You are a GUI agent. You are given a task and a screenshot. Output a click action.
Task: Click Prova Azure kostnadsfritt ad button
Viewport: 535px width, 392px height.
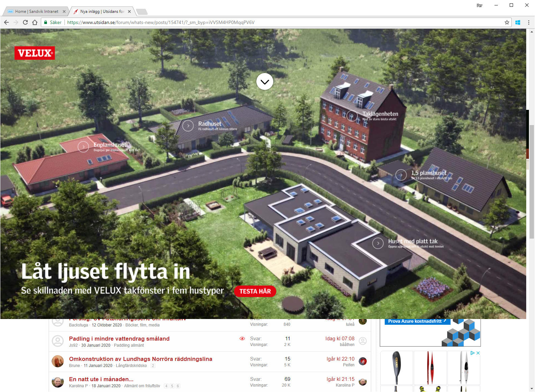pyautogui.click(x=417, y=321)
